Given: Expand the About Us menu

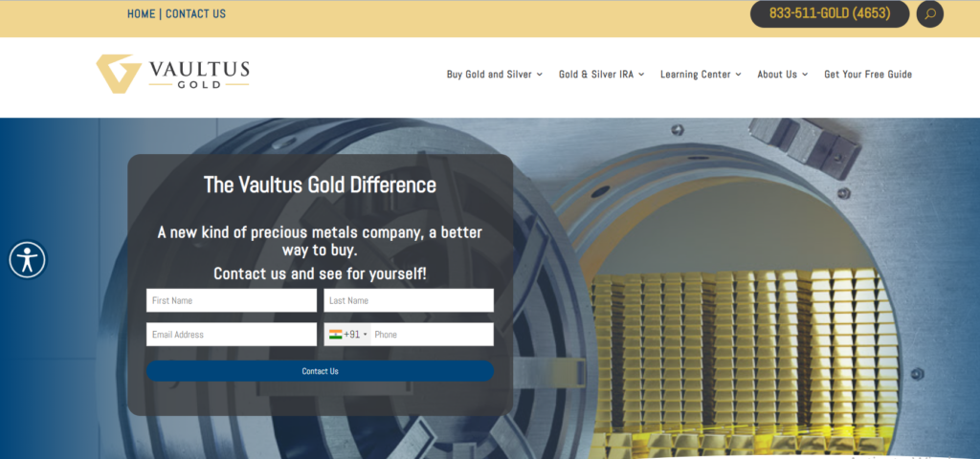Looking at the screenshot, I should point(783,75).
